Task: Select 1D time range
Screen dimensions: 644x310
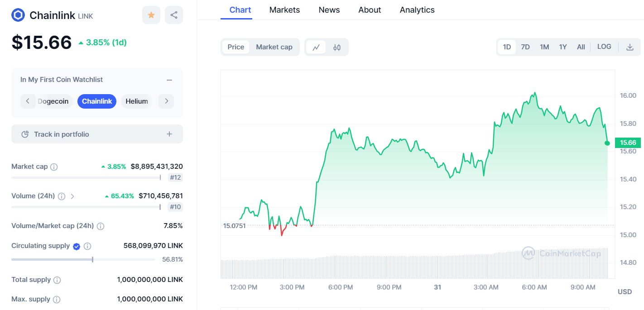Action: [x=507, y=47]
